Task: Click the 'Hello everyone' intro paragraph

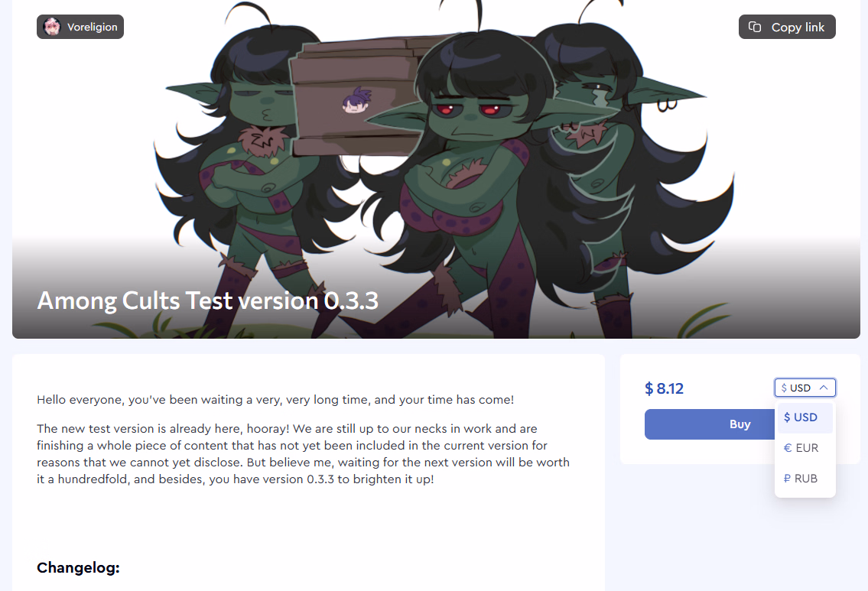Action: point(275,400)
